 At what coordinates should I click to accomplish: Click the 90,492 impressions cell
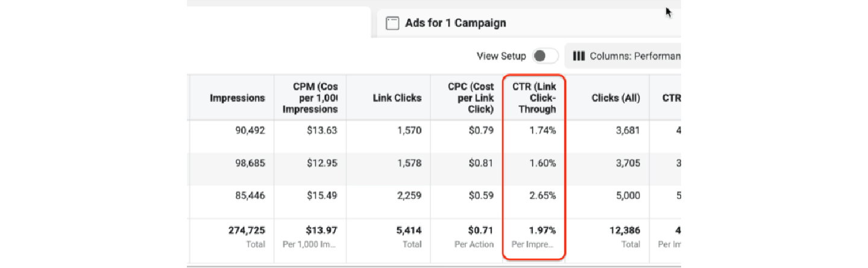tap(249, 129)
